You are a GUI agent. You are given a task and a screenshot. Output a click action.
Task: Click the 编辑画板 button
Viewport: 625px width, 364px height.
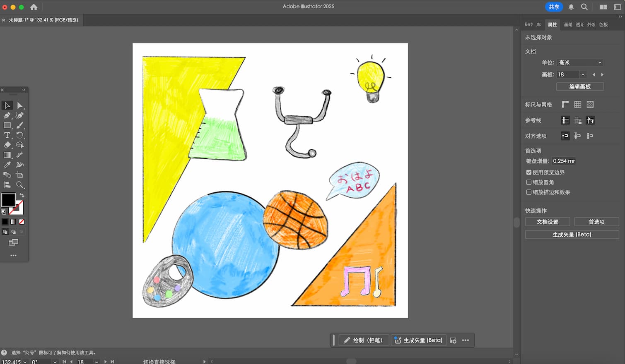point(580,86)
